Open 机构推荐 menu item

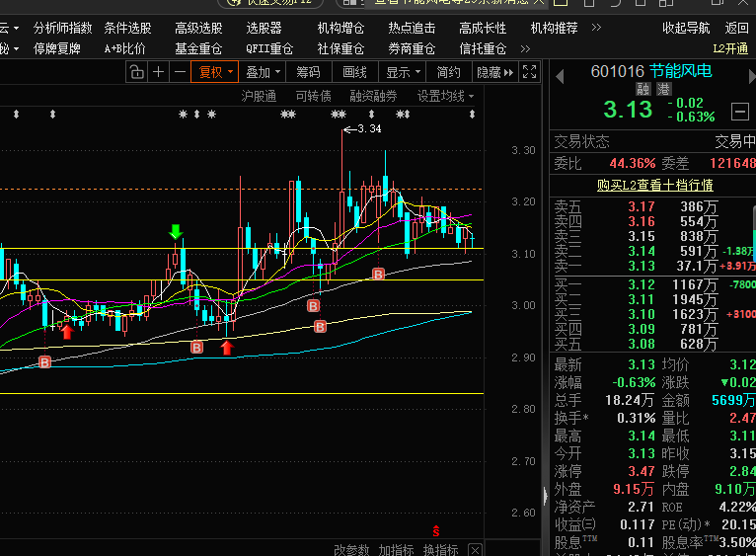coord(554,28)
